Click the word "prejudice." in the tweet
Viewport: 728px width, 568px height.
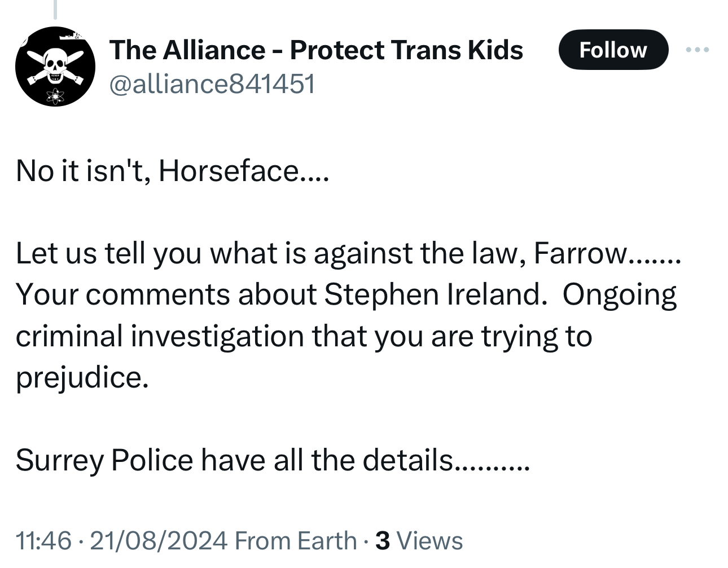coord(82,377)
